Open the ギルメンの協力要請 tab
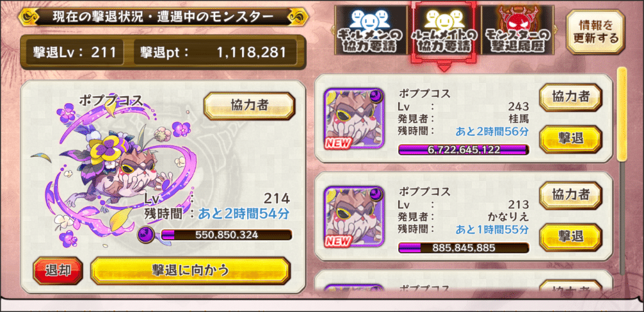The image size is (644, 312). point(370,31)
